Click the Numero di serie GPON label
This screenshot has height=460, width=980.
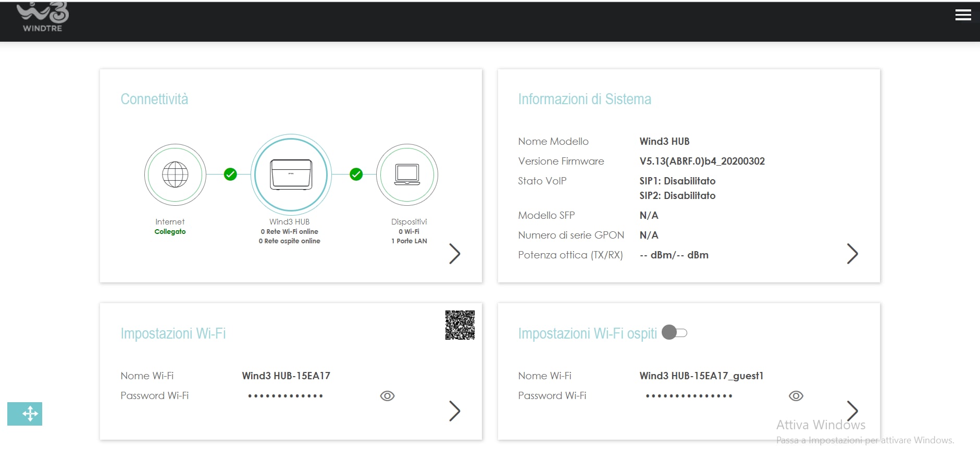pos(571,235)
